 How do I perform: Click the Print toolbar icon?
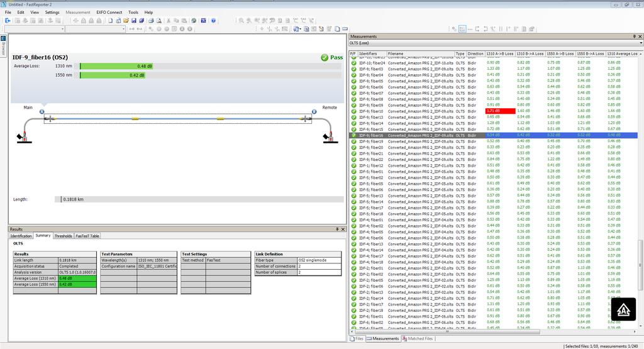click(151, 21)
